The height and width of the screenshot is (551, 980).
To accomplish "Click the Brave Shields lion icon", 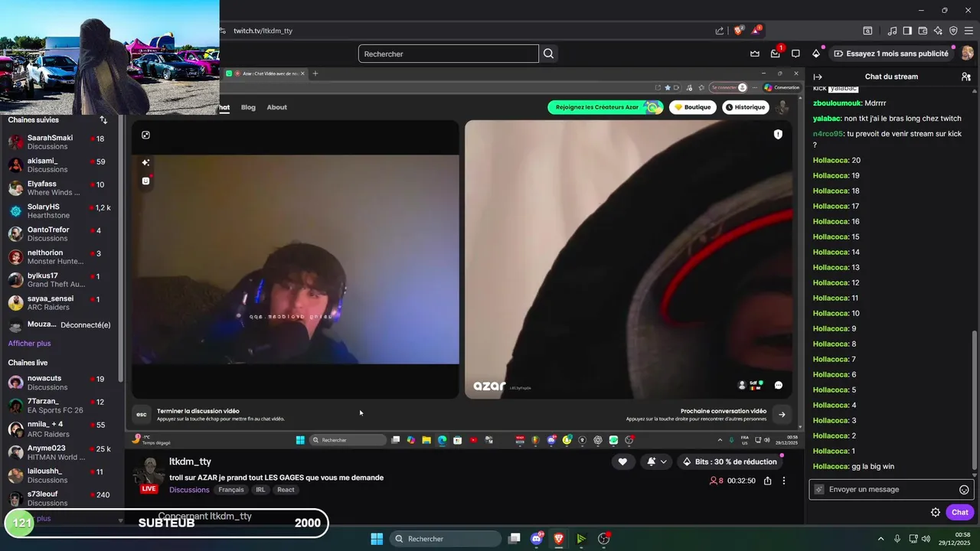I will 739,31.
